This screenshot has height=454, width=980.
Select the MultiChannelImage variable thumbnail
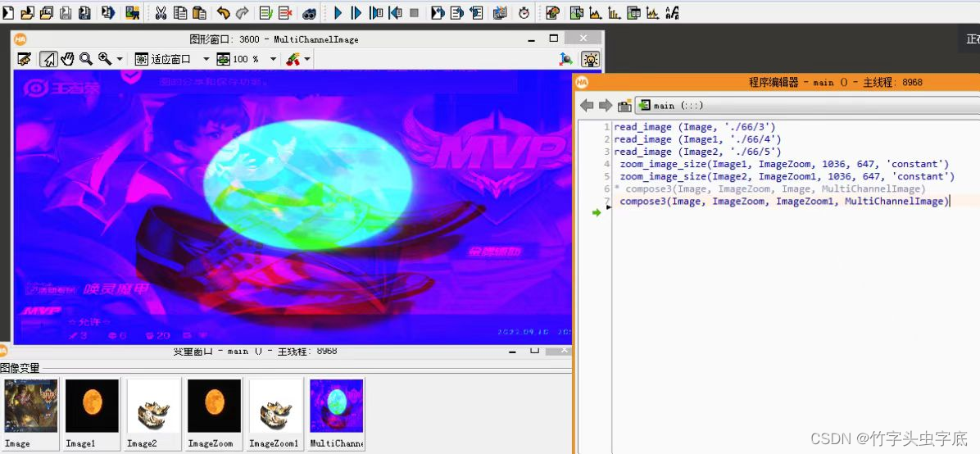337,413
